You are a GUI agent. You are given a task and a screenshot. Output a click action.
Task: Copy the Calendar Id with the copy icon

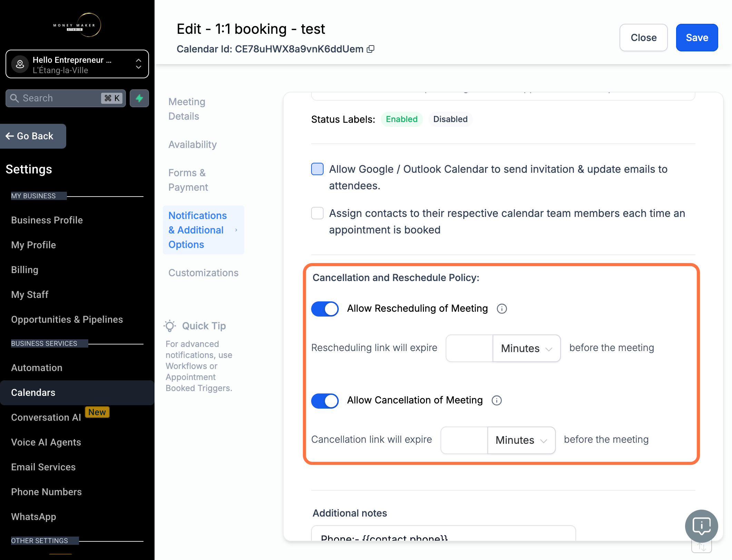370,49
